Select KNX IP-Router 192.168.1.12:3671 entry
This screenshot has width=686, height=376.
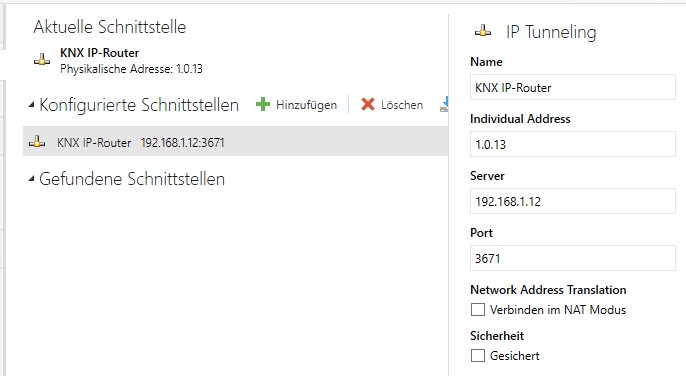click(x=235, y=141)
